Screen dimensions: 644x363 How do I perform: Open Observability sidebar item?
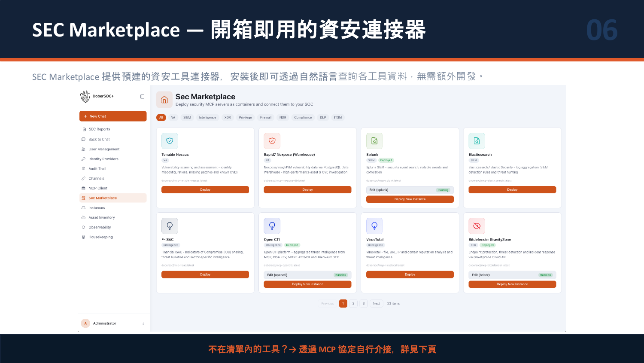pos(113,227)
